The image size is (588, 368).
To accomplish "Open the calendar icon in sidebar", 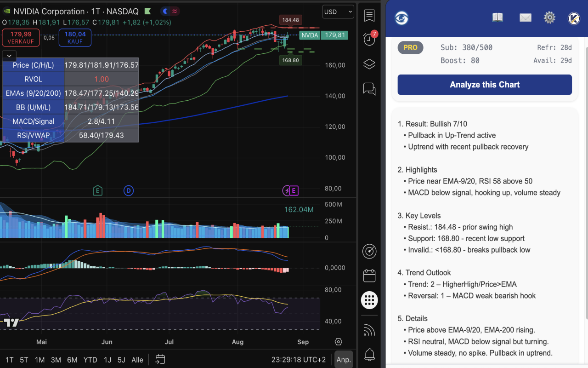I will coord(369,276).
